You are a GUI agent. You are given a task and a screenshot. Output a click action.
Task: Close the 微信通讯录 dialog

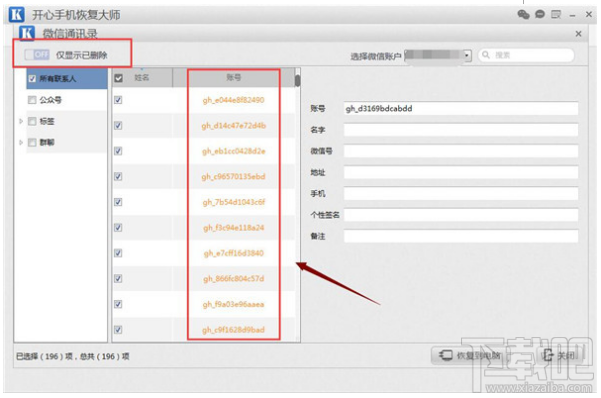(x=578, y=34)
